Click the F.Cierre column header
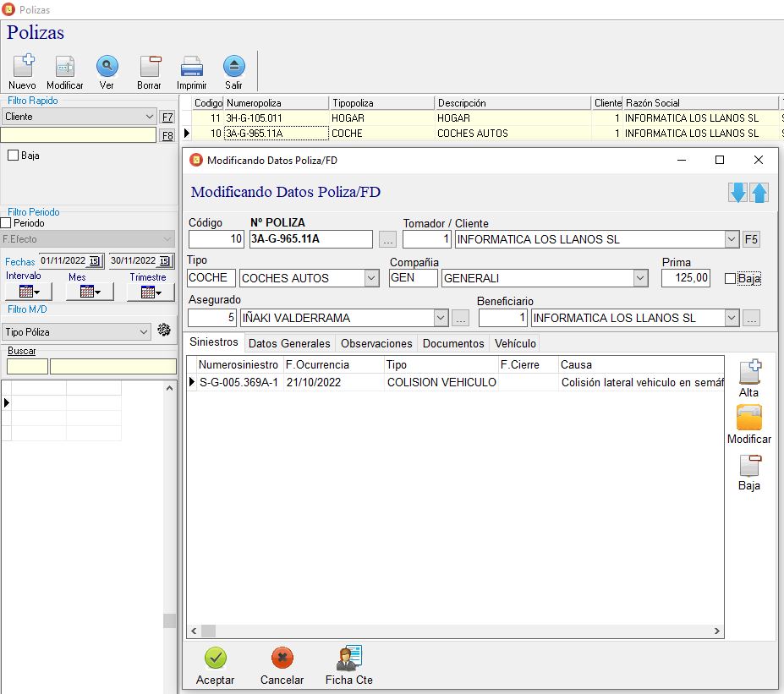The height and width of the screenshot is (694, 784). tap(528, 364)
